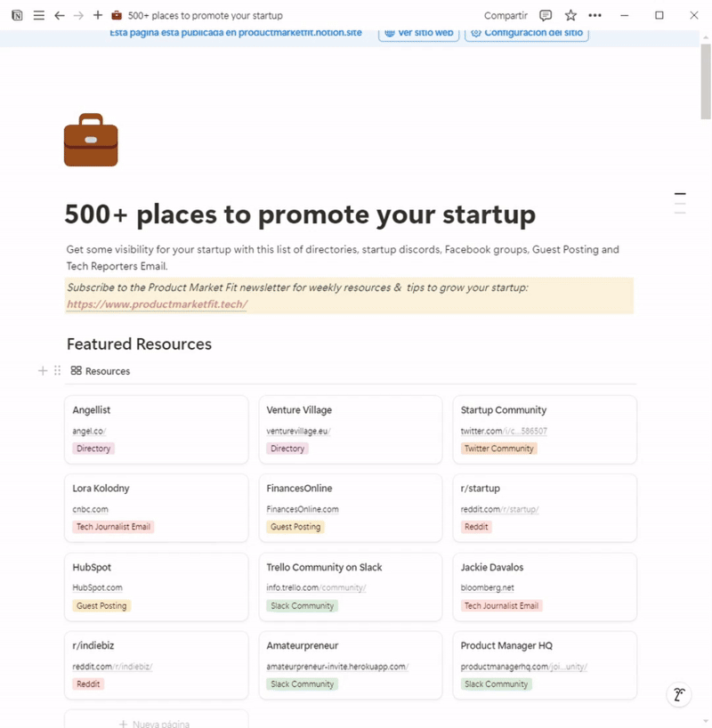The width and height of the screenshot is (712, 728).
Task: Click the Twitter Community tag
Action: click(498, 449)
